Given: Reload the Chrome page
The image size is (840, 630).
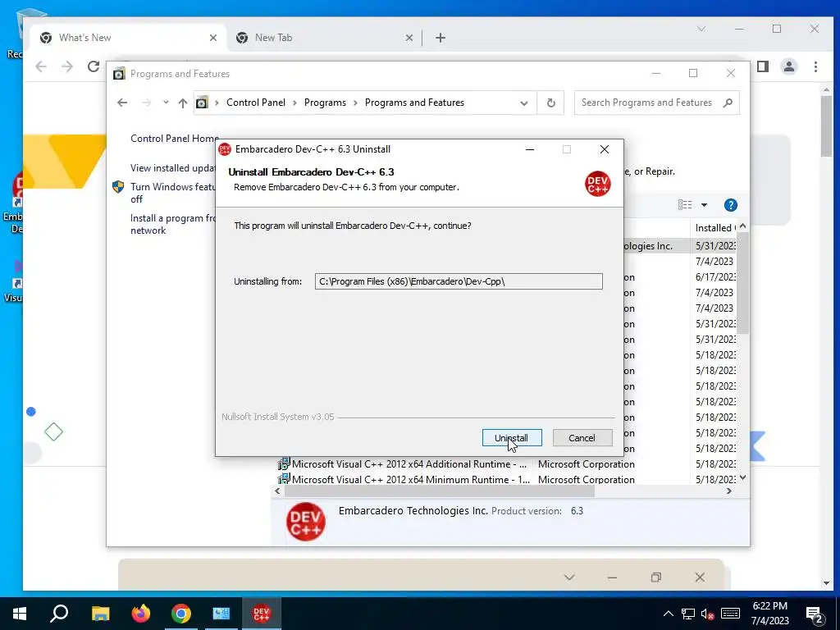Looking at the screenshot, I should coord(94,66).
